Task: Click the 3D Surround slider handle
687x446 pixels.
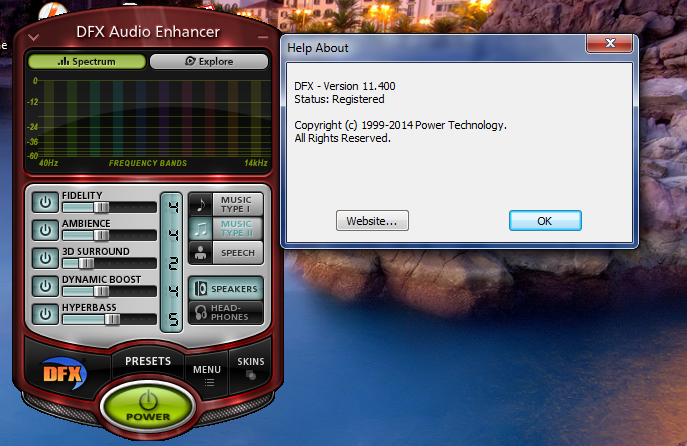Action: [x=86, y=263]
